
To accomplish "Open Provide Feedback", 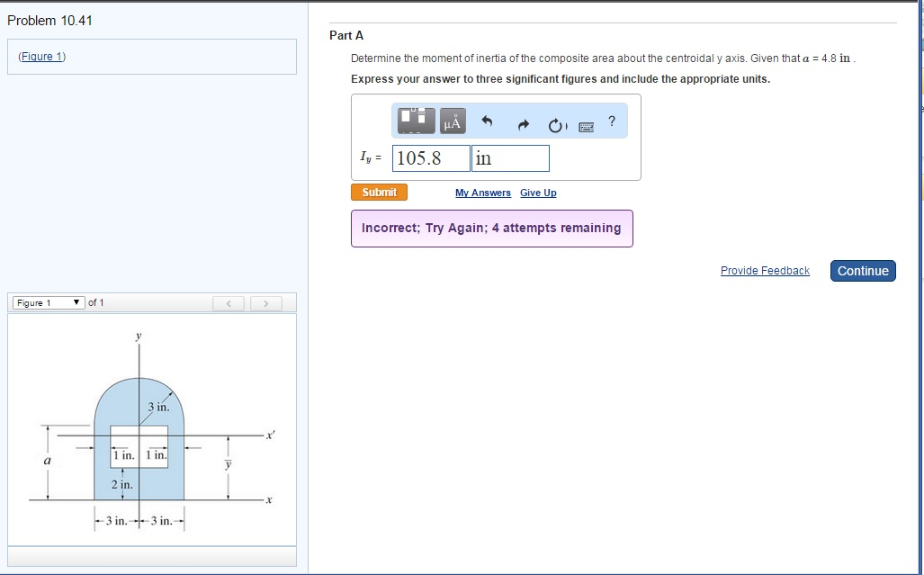I will [765, 270].
